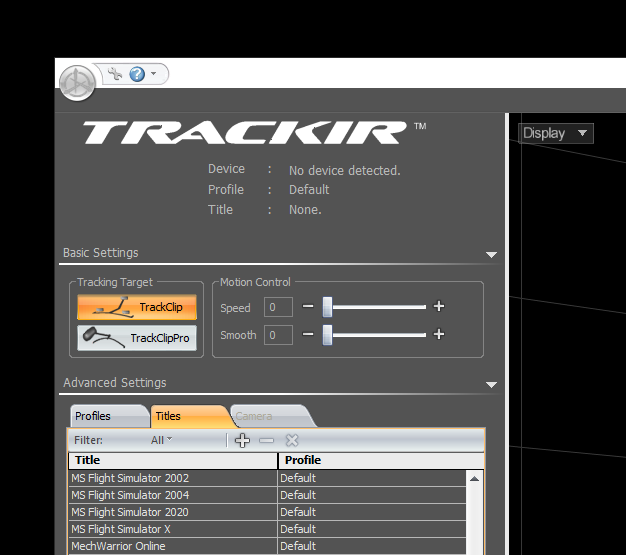
Task: Collapse the Basic Settings section
Action: 491,254
